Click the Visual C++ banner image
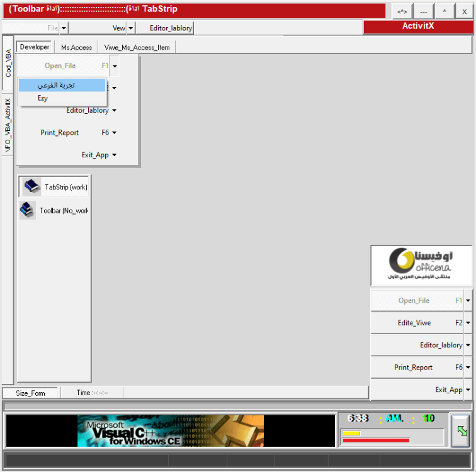 tap(170, 430)
